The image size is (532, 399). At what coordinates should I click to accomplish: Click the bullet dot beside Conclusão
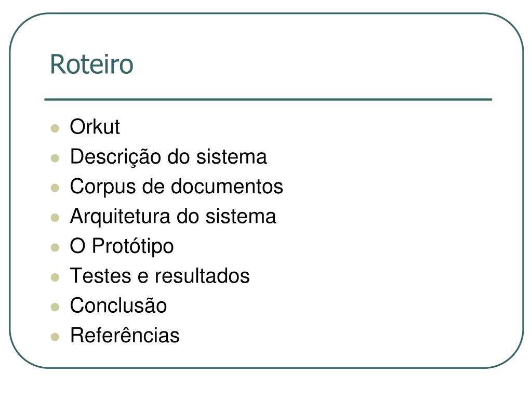(55, 307)
